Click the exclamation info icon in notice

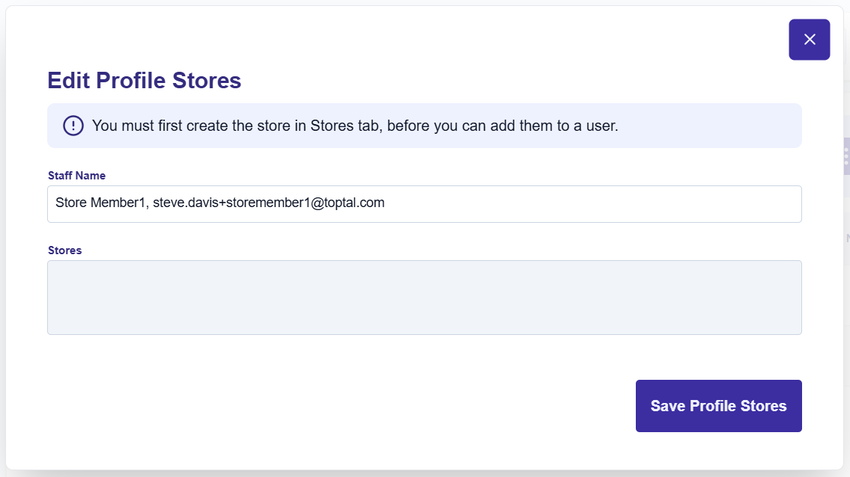coord(73,126)
